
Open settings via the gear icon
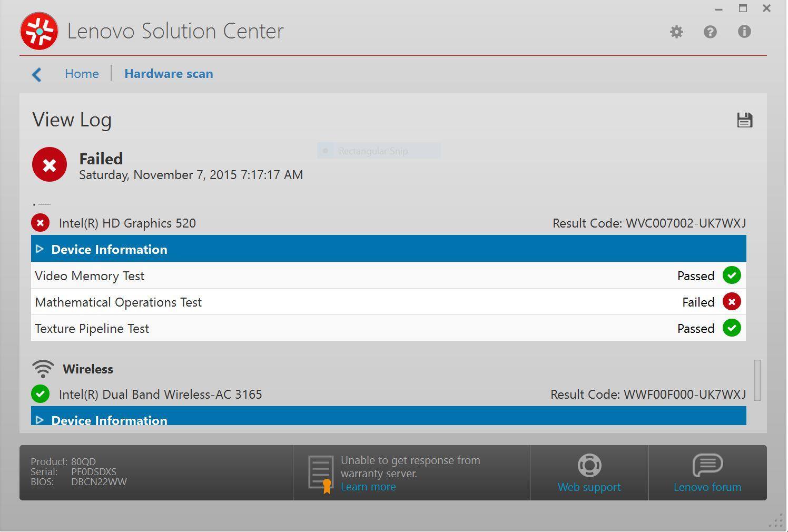click(x=676, y=32)
